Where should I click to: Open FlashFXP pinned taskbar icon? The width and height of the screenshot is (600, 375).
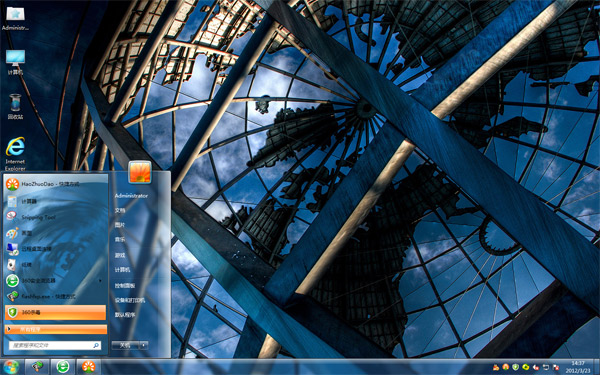tap(37, 367)
